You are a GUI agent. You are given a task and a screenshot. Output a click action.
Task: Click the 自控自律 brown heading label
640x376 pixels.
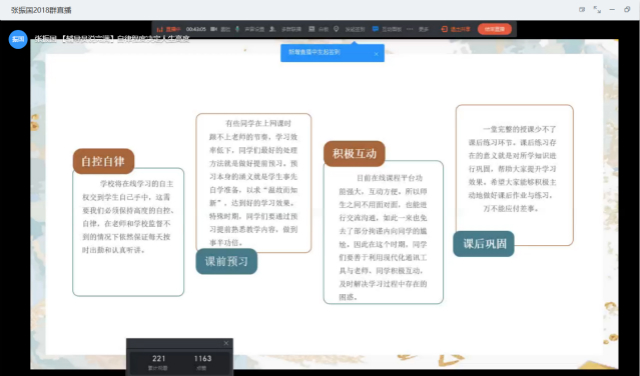[103, 161]
